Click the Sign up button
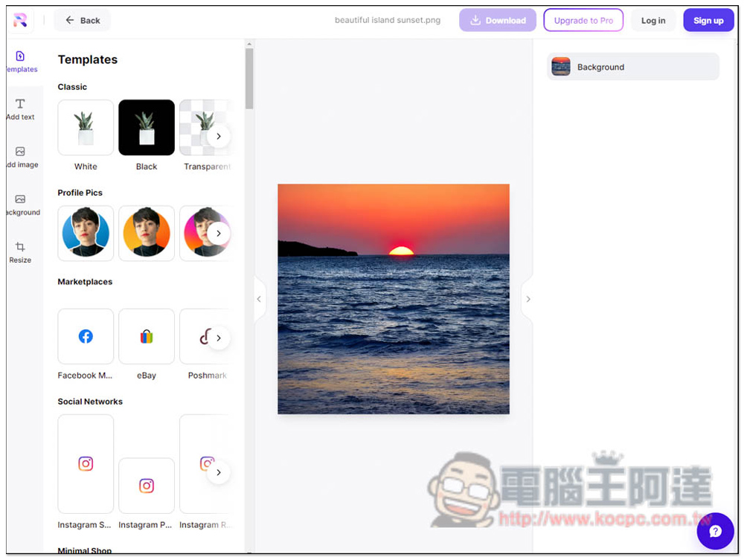Viewport: 744px width, 560px height. tap(708, 20)
